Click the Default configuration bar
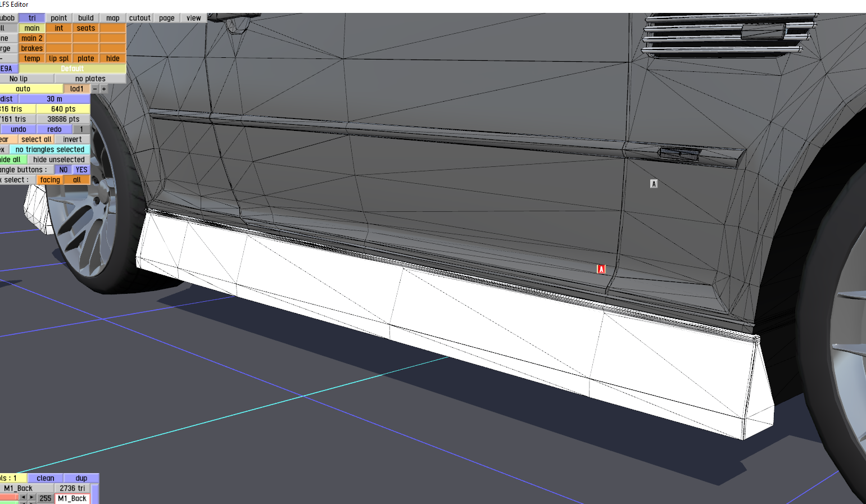 coord(72,69)
